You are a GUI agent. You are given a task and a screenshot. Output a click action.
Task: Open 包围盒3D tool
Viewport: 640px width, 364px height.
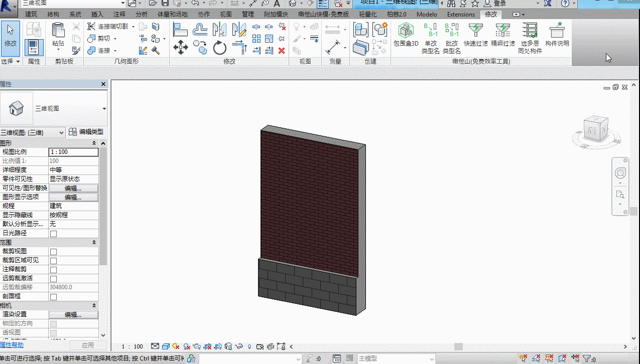406,35
